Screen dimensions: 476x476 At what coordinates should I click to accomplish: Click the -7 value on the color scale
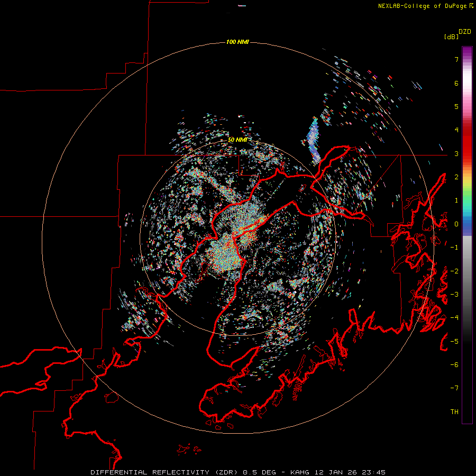(x=454, y=388)
